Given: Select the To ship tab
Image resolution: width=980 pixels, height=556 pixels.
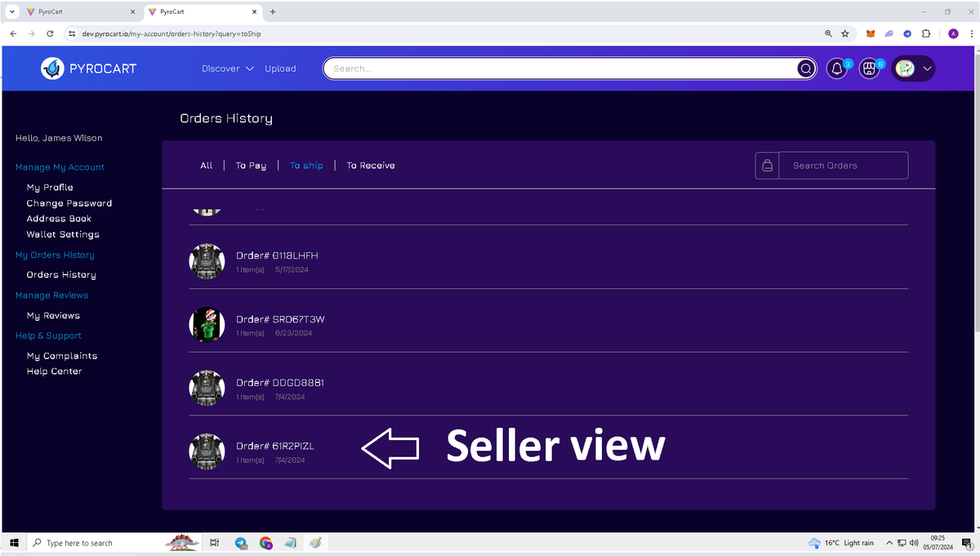Looking at the screenshot, I should tap(306, 165).
